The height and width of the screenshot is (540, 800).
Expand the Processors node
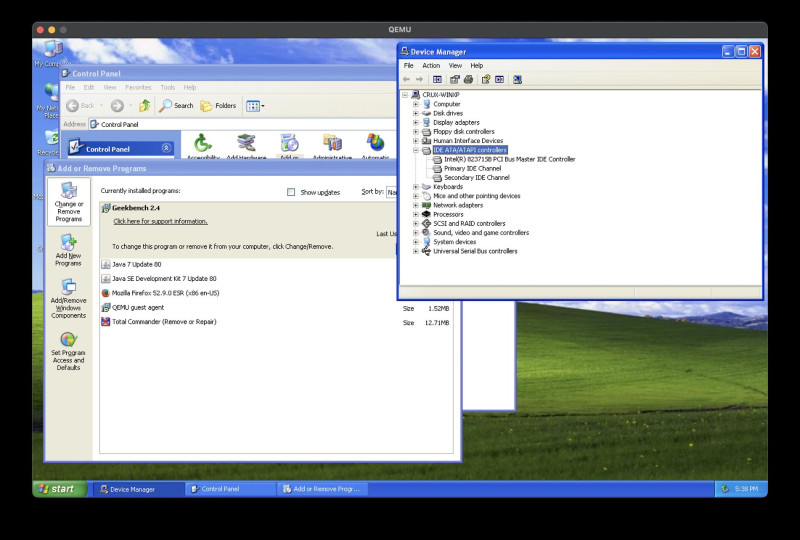click(x=415, y=214)
